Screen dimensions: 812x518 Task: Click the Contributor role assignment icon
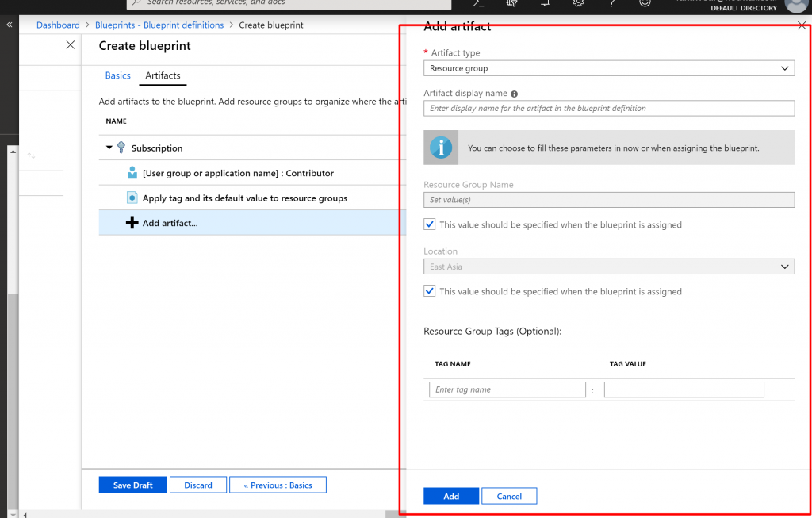[132, 173]
